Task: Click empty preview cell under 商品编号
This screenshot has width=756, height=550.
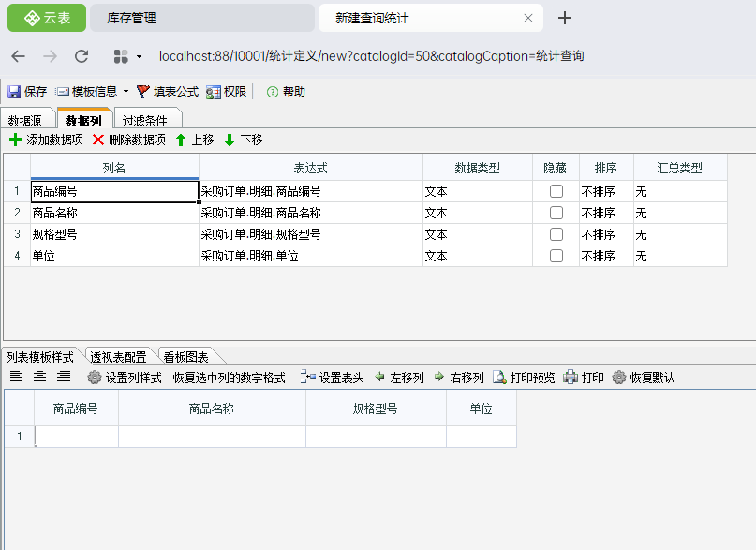Action: click(77, 437)
